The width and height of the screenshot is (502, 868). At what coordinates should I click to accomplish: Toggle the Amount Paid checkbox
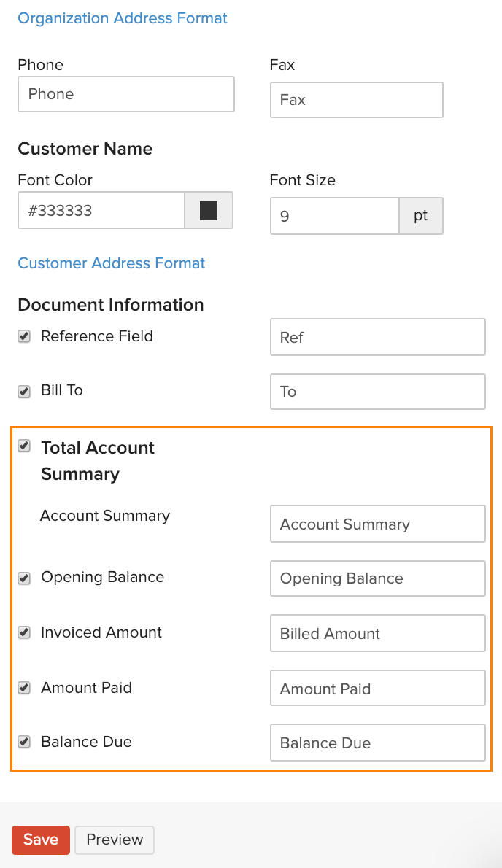click(24, 688)
